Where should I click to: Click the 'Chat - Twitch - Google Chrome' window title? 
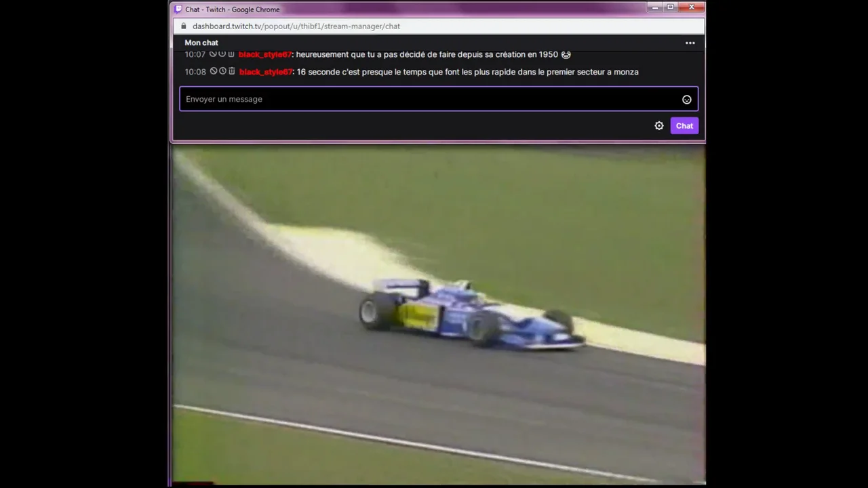point(233,9)
